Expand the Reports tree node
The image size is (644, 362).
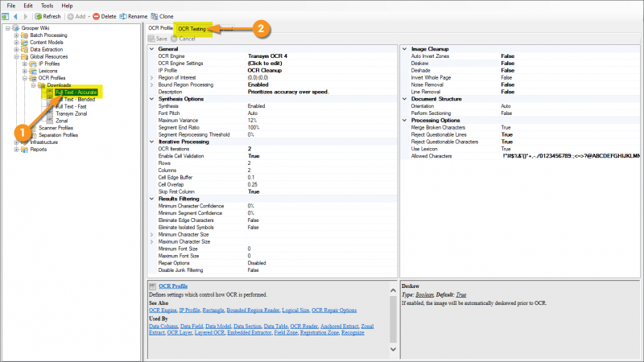(16, 150)
